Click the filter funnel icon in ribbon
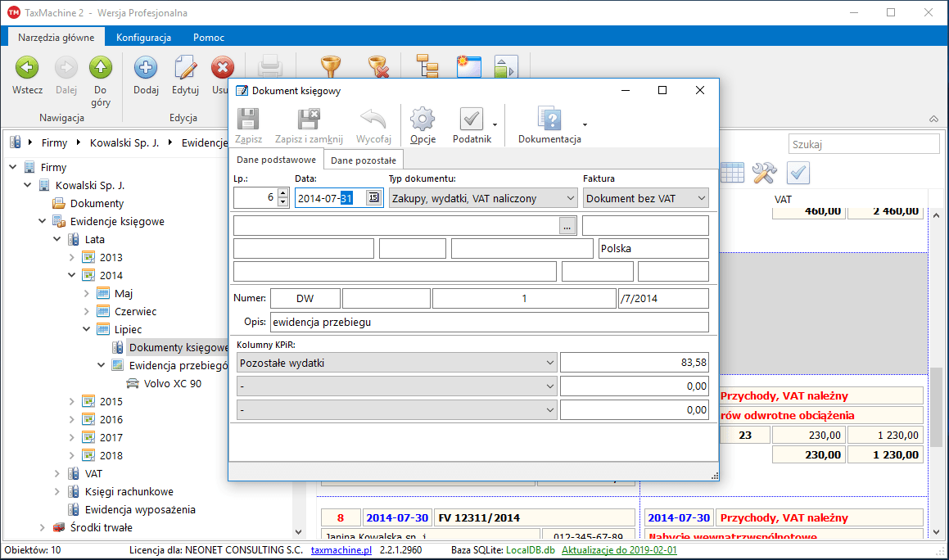 [331, 67]
